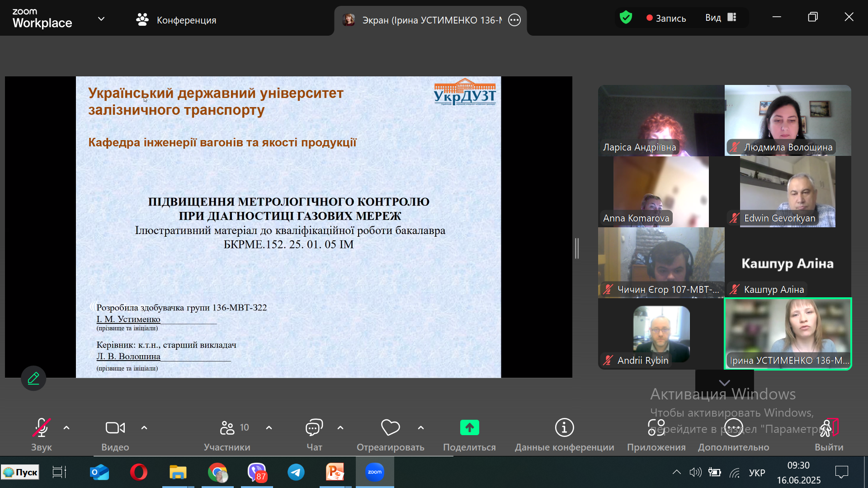Click the Wi-Fi network tray icon
Viewport: 868px width, 488px height.
pos(735,473)
